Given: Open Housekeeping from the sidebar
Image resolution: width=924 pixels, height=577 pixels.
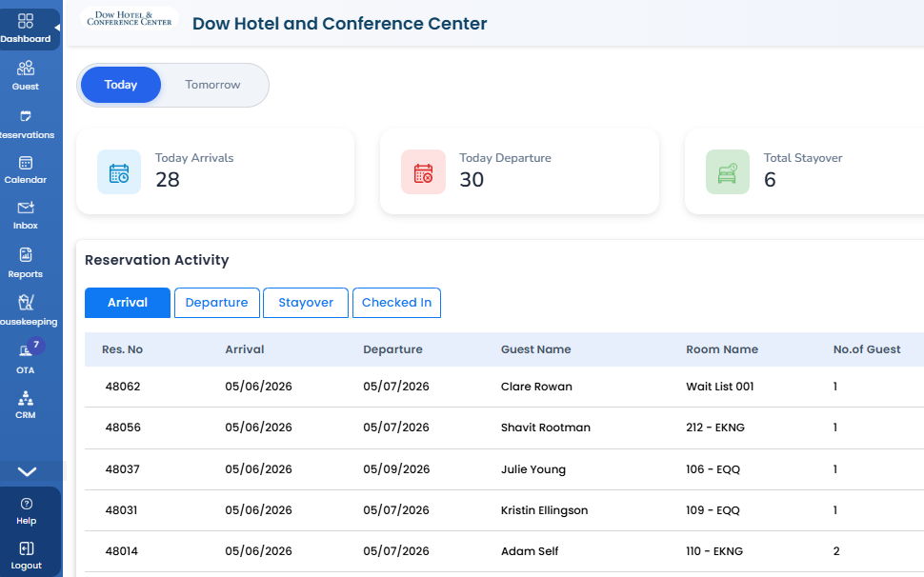Looking at the screenshot, I should (x=27, y=310).
